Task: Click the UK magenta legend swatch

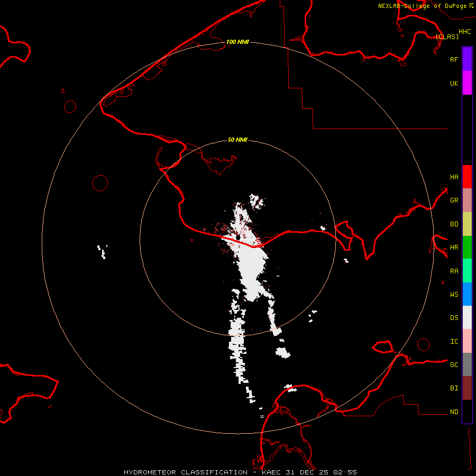Action: (467, 83)
